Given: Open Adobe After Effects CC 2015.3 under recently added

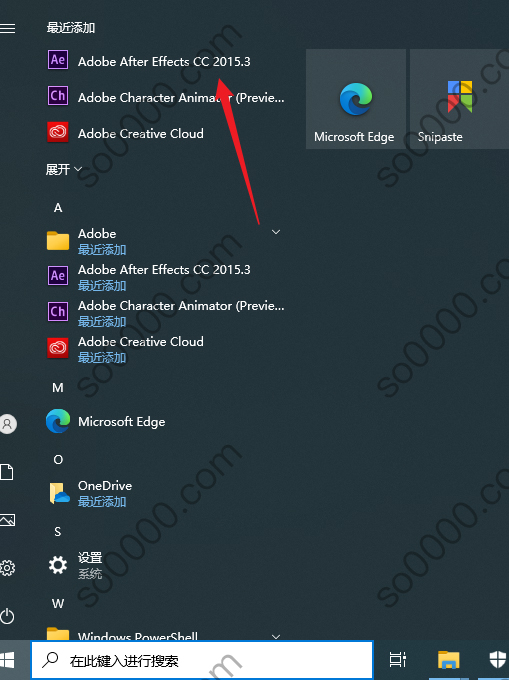Looking at the screenshot, I should click(165, 60).
